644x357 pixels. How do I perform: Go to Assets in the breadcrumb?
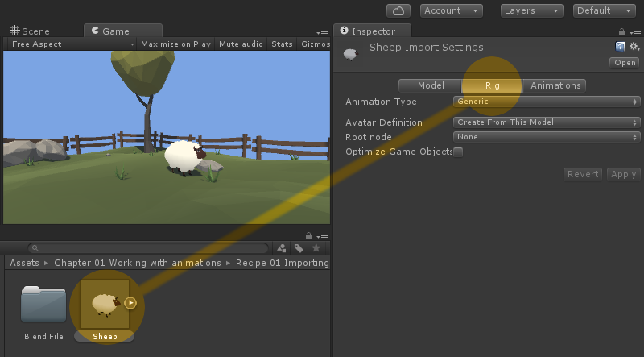(24, 263)
